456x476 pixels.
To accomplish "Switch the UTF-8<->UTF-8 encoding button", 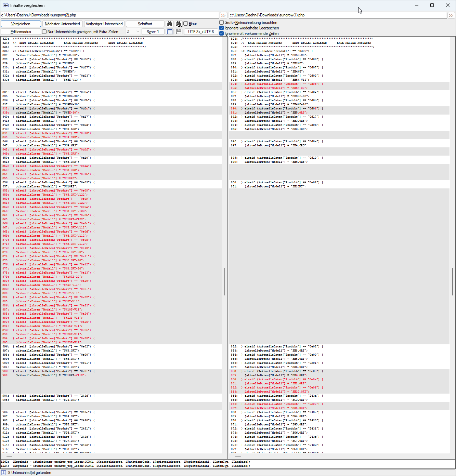I will (x=201, y=32).
